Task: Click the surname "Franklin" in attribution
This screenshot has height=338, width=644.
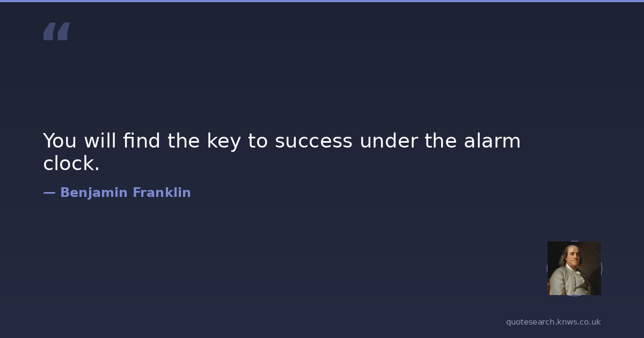Action: coord(162,193)
